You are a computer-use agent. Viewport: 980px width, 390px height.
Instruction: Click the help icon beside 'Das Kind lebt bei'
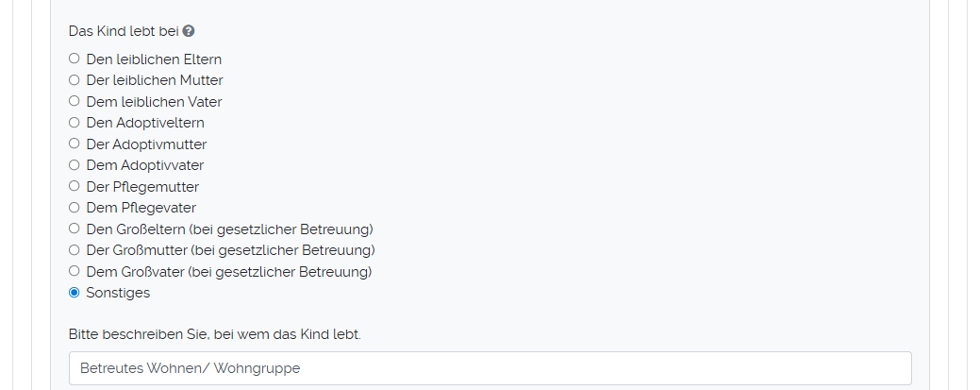(189, 31)
